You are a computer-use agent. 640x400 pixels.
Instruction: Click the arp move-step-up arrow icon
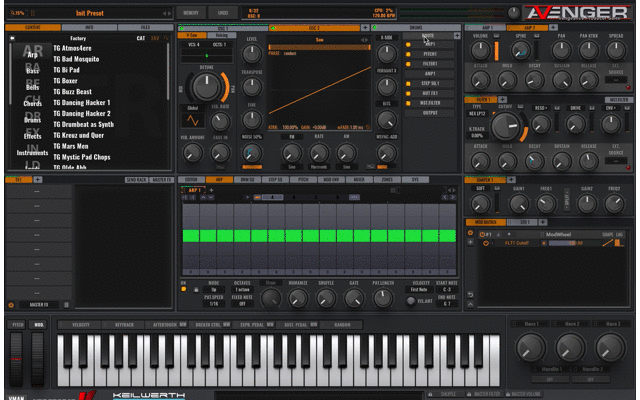coord(203,197)
